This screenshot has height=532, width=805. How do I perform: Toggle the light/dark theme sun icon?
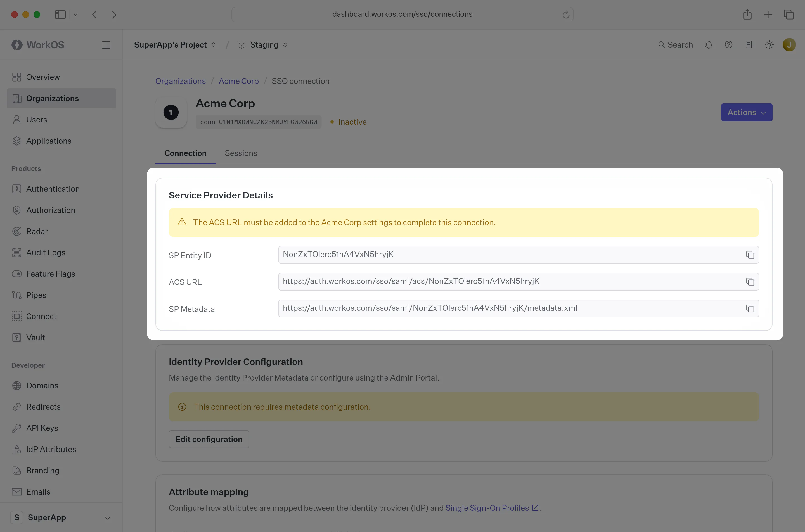click(769, 45)
